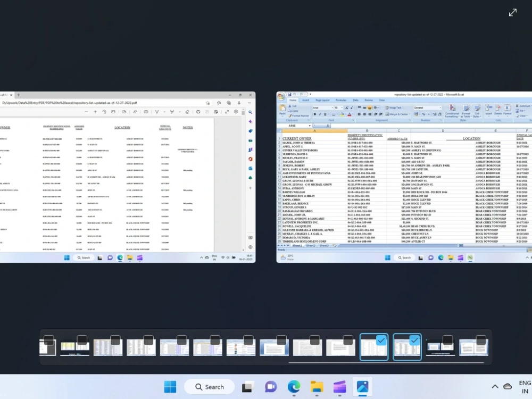This screenshot has width=532, height=399.
Task: Expand the comparison view to full screen
Action: pos(513,13)
